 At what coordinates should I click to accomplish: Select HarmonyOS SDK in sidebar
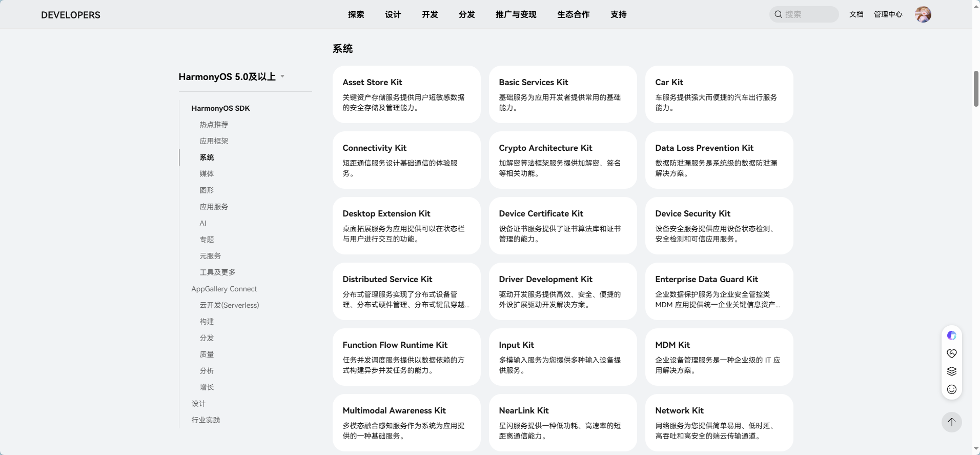[x=221, y=108]
